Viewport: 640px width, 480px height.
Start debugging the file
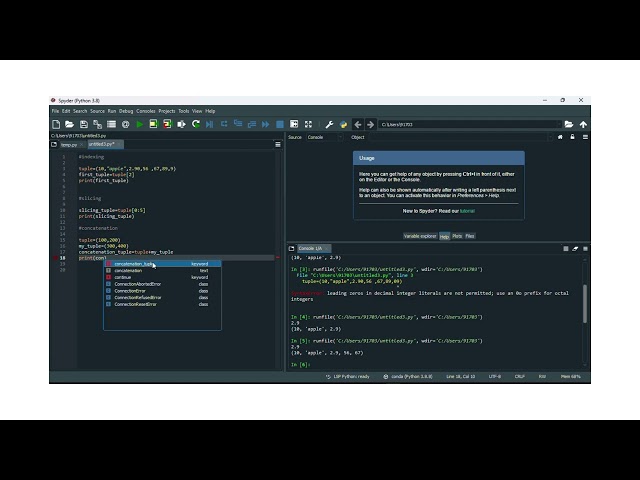210,124
